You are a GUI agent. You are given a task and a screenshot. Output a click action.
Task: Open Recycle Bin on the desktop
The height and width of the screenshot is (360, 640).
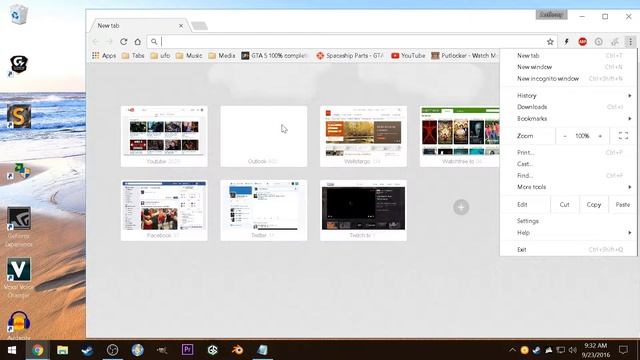tap(19, 14)
